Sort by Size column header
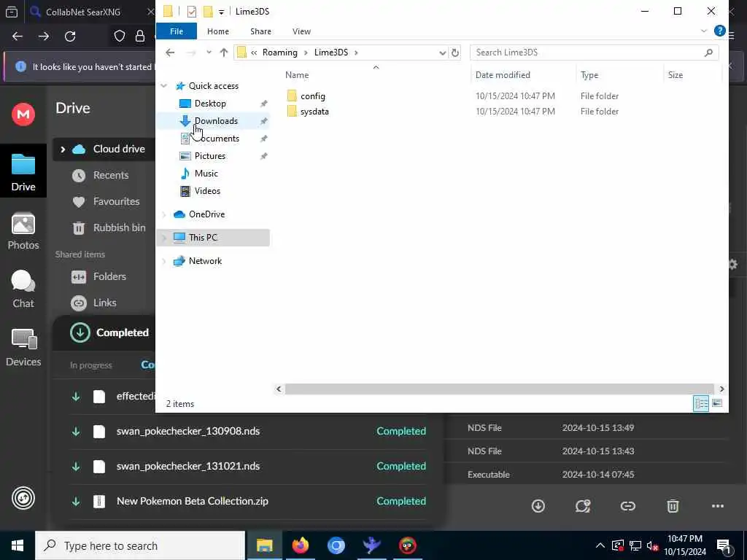 click(675, 75)
